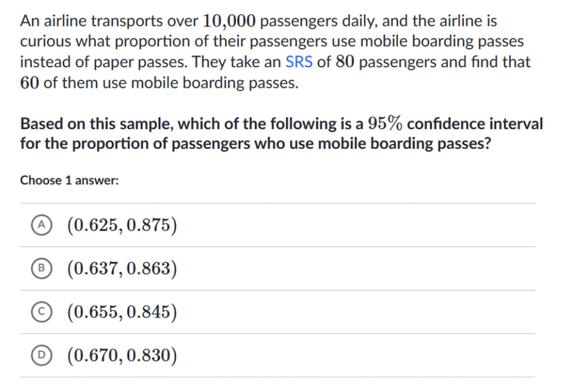Select radio button A
The image size is (588, 391).
coord(42,225)
